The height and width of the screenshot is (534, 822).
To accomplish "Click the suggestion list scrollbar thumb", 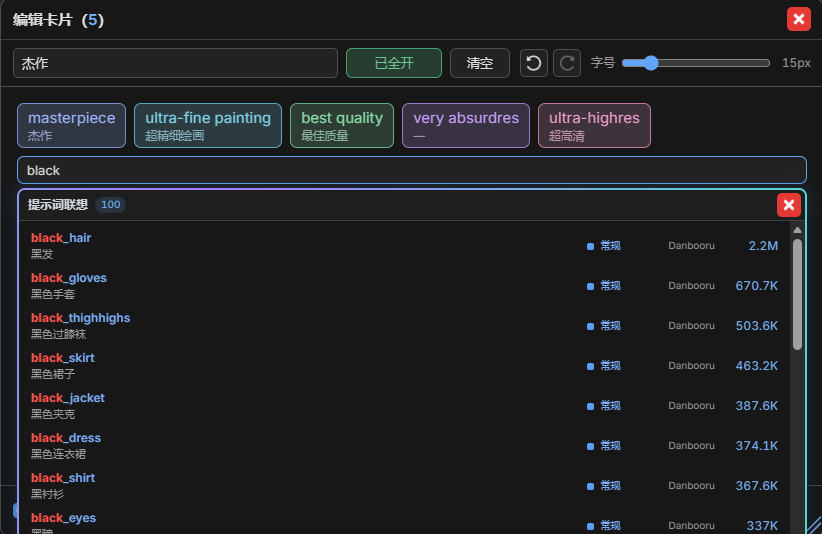I will coord(797,295).
